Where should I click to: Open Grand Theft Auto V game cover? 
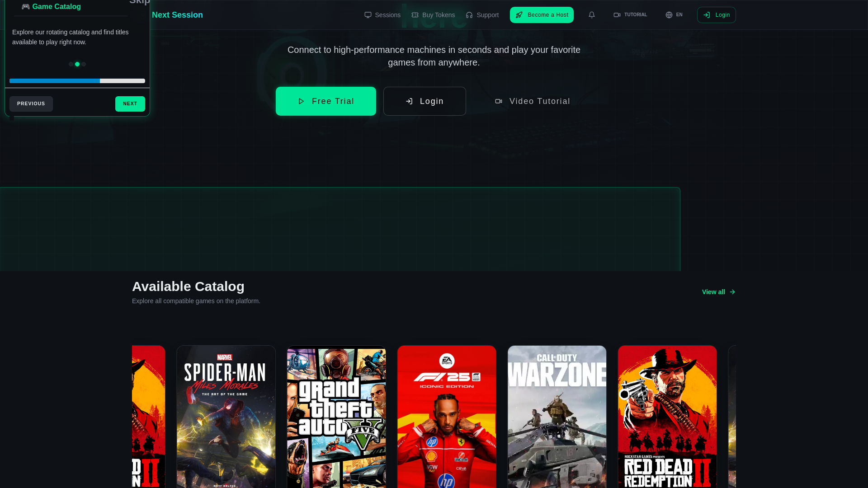336,417
